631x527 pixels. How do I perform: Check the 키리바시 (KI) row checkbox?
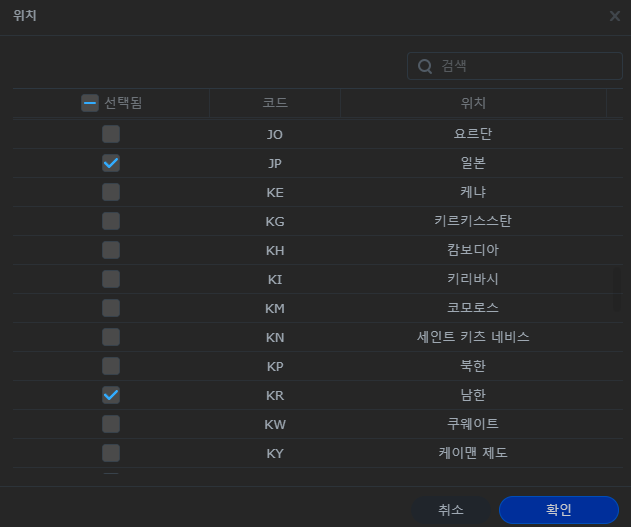[x=111, y=279]
